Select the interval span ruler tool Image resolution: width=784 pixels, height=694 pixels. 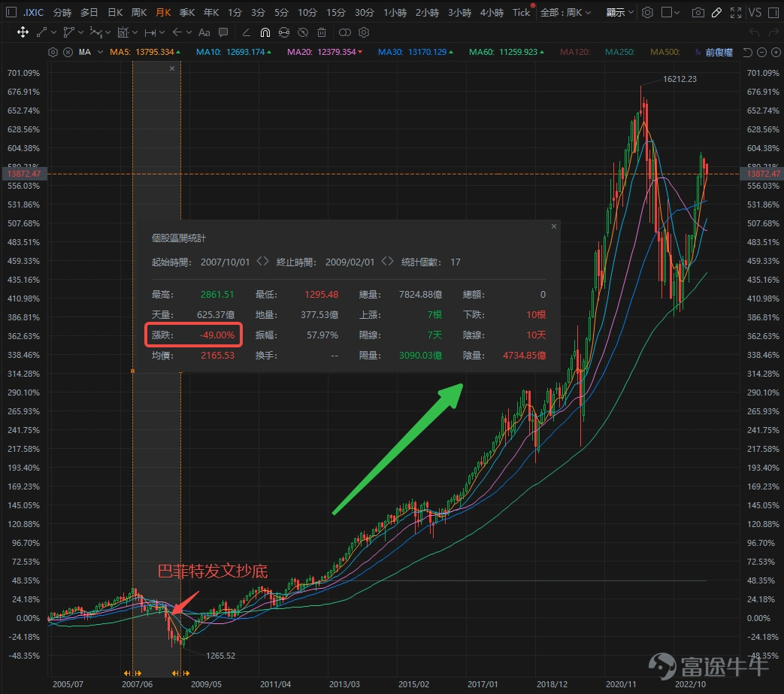pyautogui.click(x=150, y=32)
